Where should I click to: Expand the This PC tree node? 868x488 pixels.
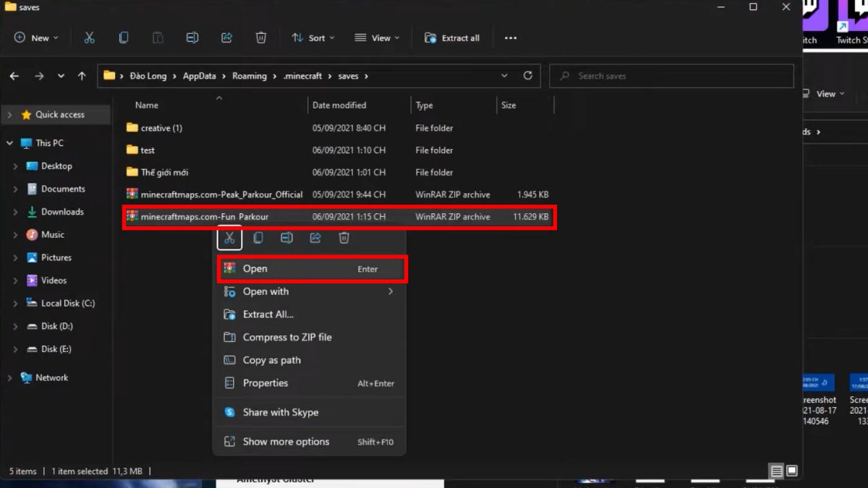pos(10,143)
